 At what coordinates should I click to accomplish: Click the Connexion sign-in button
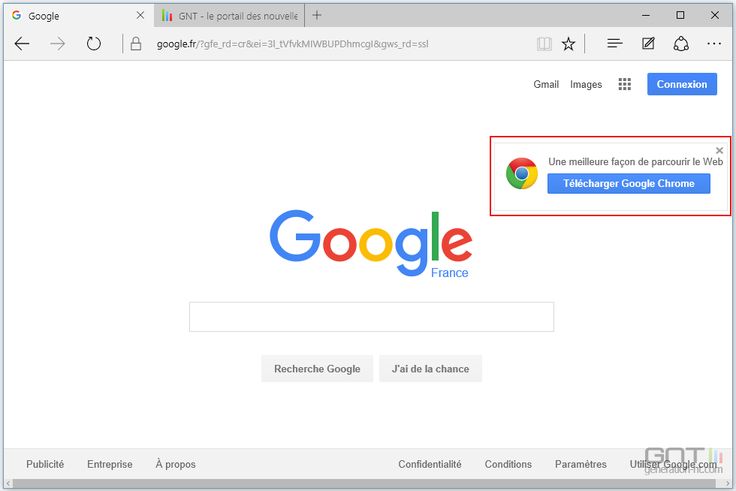point(682,84)
